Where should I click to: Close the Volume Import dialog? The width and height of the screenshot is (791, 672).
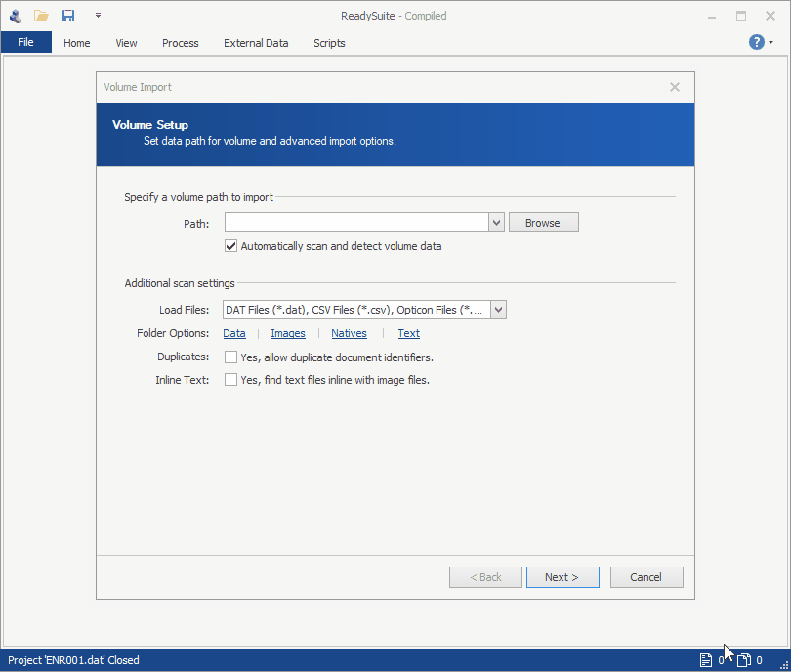[675, 87]
